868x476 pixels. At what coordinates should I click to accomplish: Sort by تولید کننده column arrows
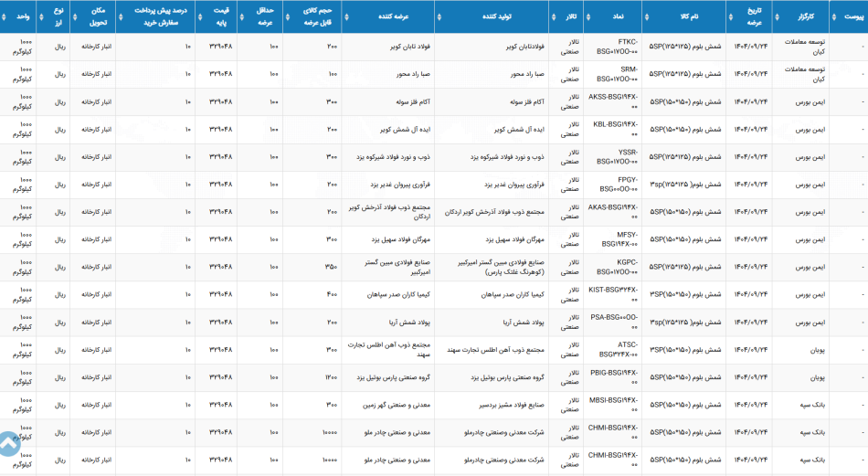click(x=439, y=16)
